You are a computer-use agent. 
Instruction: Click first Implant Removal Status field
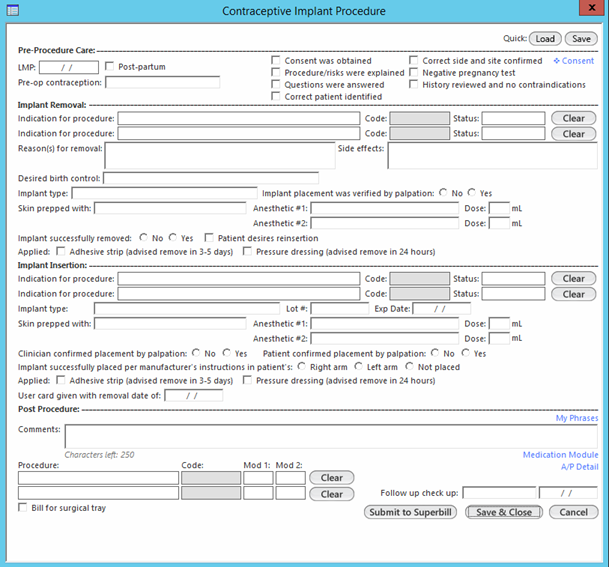[513, 118]
